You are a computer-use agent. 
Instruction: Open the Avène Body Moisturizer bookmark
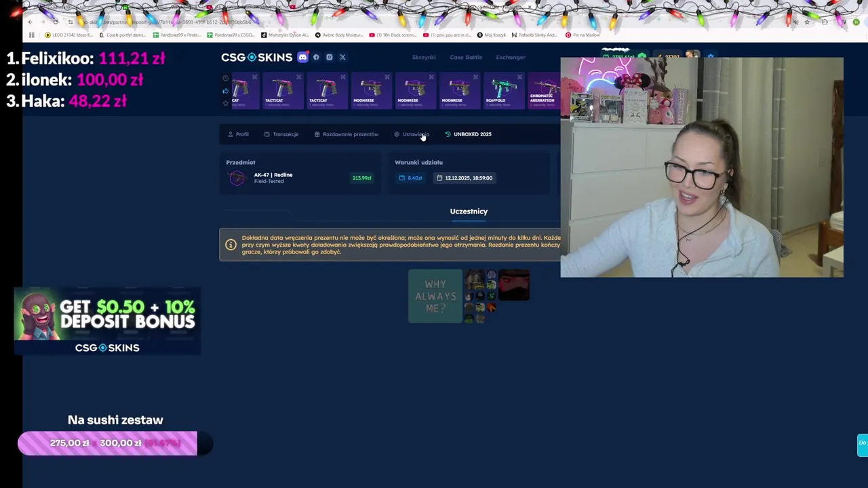click(339, 35)
